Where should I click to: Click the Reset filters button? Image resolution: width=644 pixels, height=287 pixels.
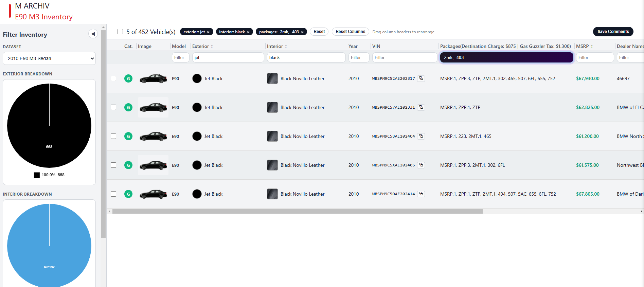[319, 32]
